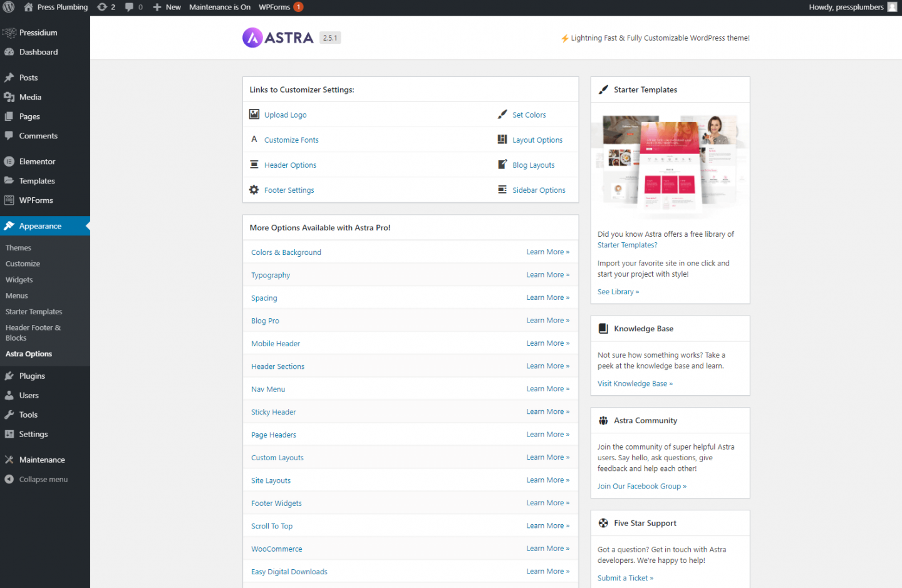Click the Maintenance icon in sidebar
902x588 pixels.
[x=9, y=460]
